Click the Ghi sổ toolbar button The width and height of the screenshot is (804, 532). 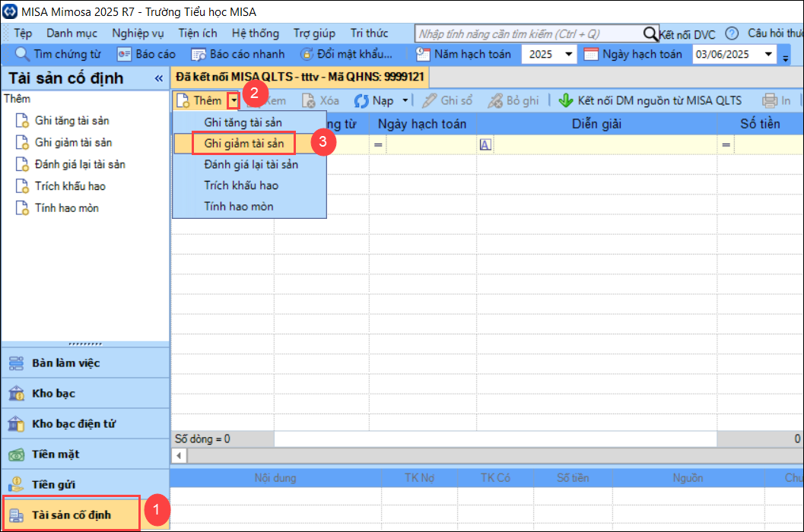(447, 100)
